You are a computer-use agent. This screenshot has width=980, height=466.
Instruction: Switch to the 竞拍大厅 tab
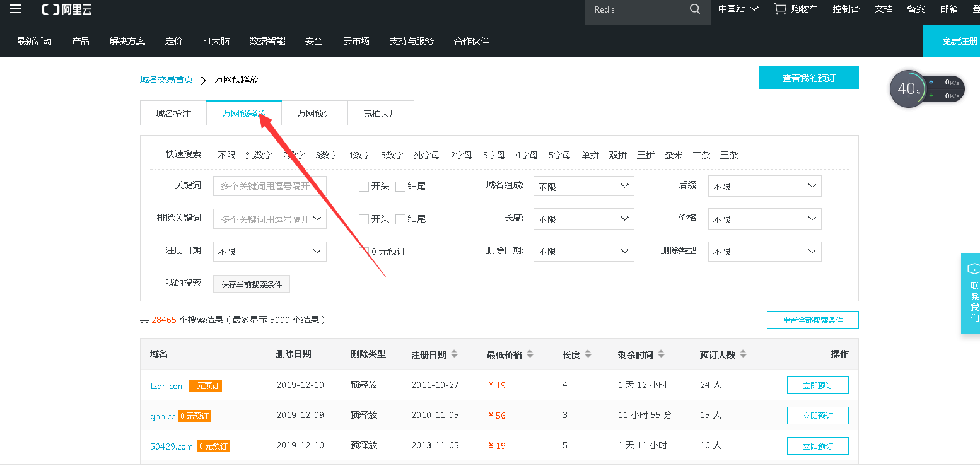pos(381,113)
